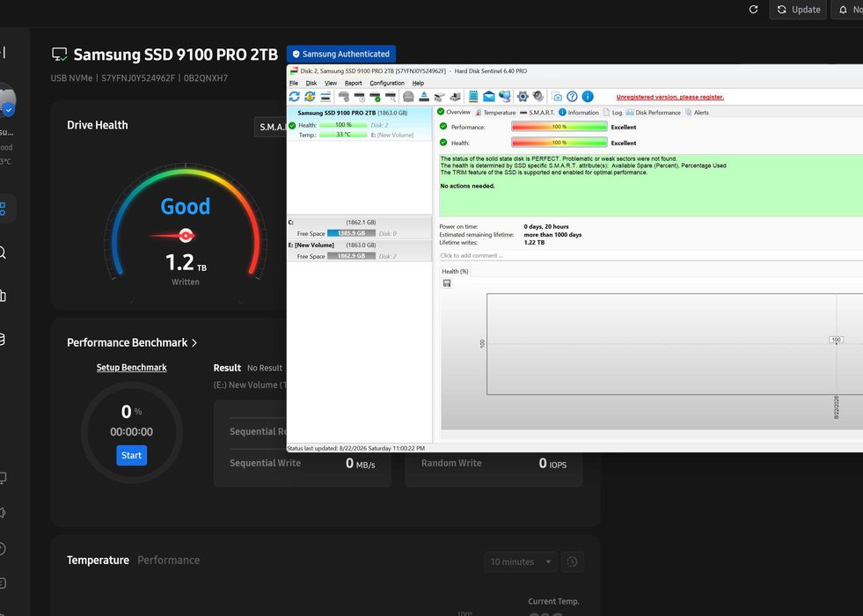Click the Samsung SSD 9100 PRO 2TB heading in Magician
Image resolution: width=863 pixels, height=616 pixels.
pos(176,55)
